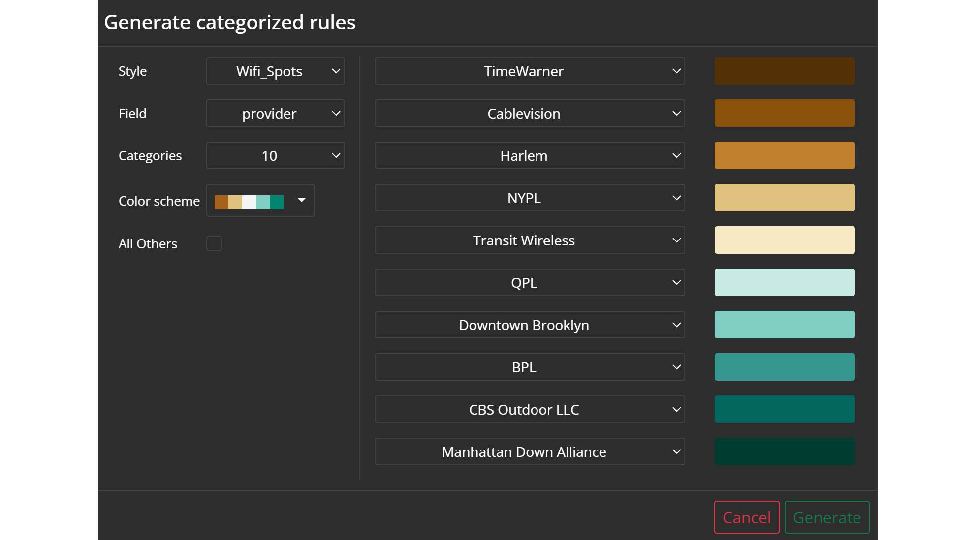Open the Color scheme palette selector

click(x=260, y=201)
